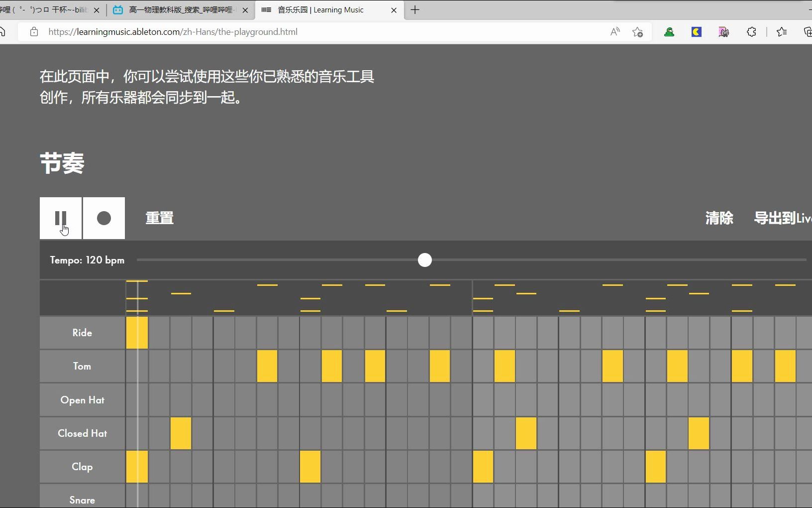Click the record icon next to pause
This screenshot has width=812, height=508.
(x=103, y=218)
